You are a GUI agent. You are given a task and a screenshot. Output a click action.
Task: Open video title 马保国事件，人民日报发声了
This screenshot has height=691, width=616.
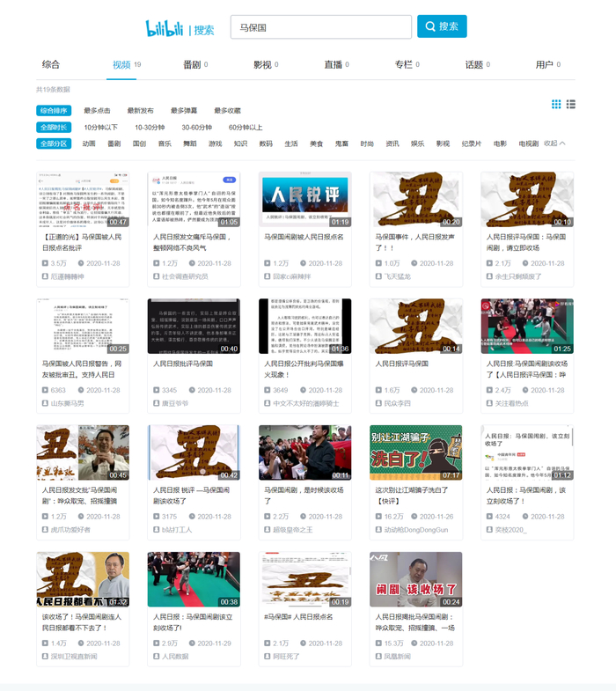click(x=414, y=242)
